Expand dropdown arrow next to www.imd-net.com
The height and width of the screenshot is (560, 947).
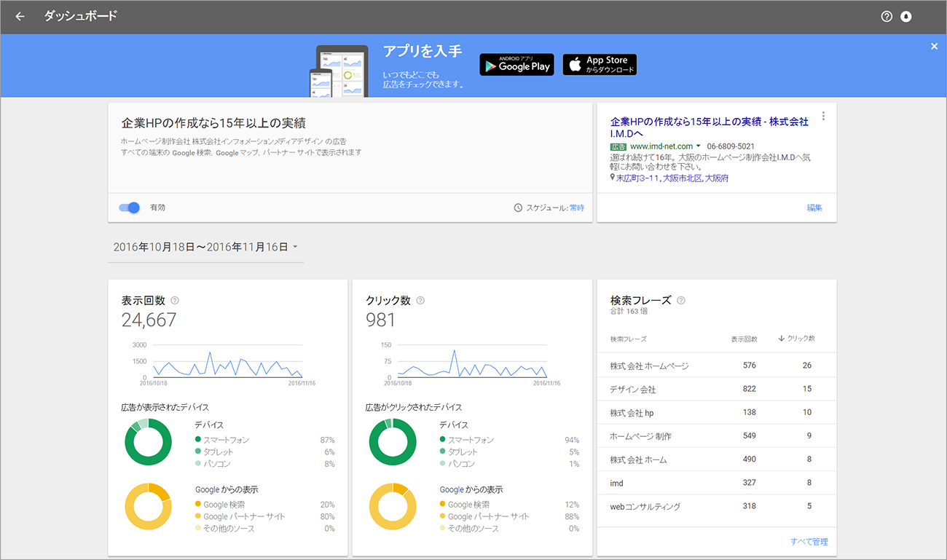699,146
